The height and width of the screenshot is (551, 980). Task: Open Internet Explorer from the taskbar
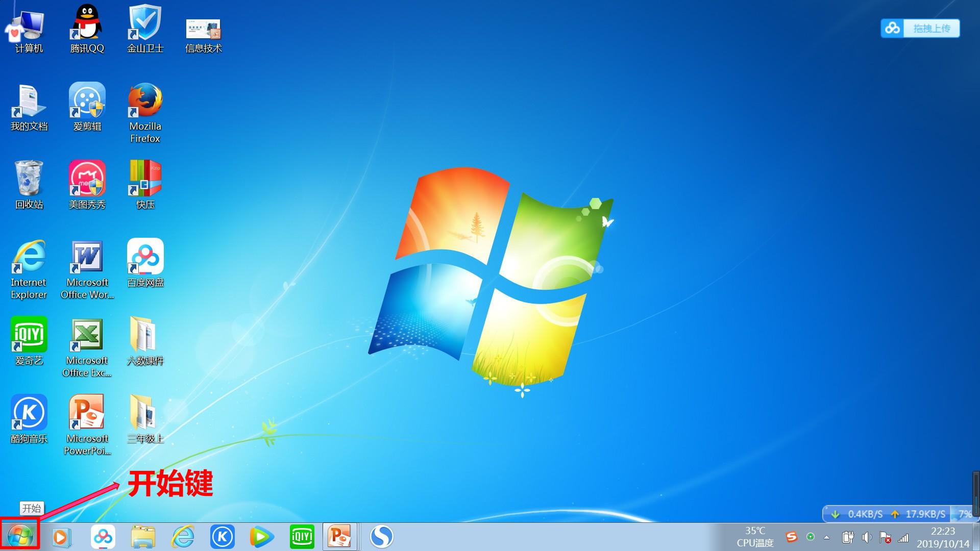(x=183, y=537)
